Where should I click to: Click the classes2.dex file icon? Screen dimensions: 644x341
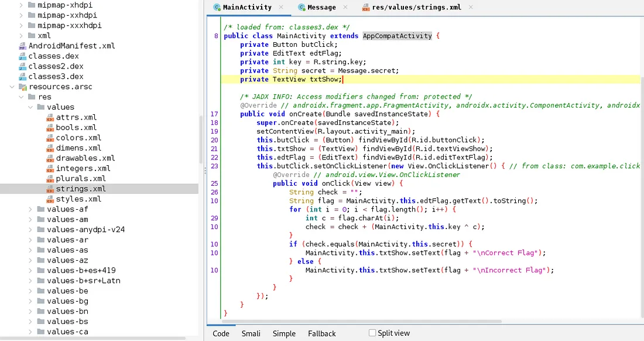pos(23,67)
